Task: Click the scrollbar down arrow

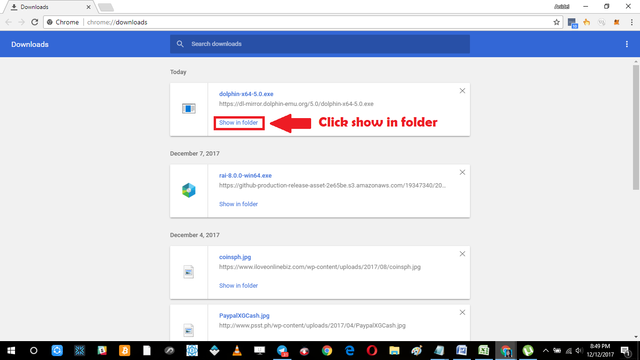Action: coord(636,337)
